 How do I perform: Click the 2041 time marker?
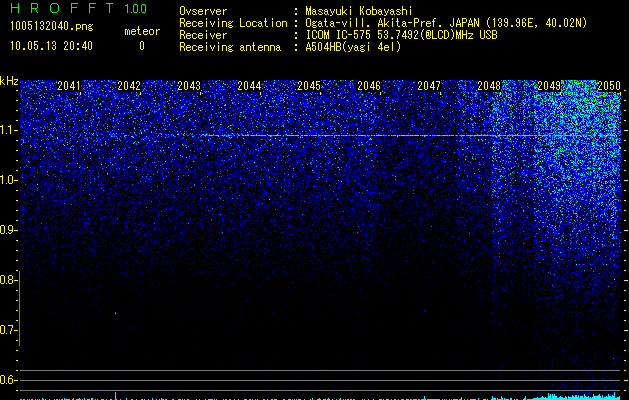(x=69, y=86)
